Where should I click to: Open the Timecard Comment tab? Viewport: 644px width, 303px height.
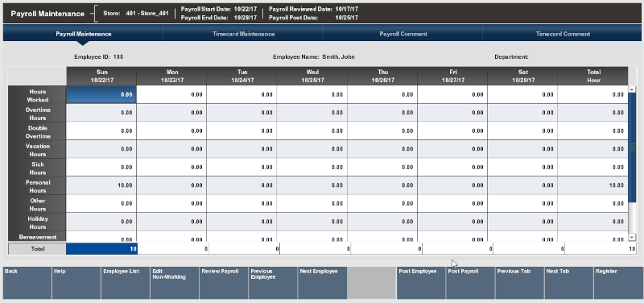click(563, 34)
